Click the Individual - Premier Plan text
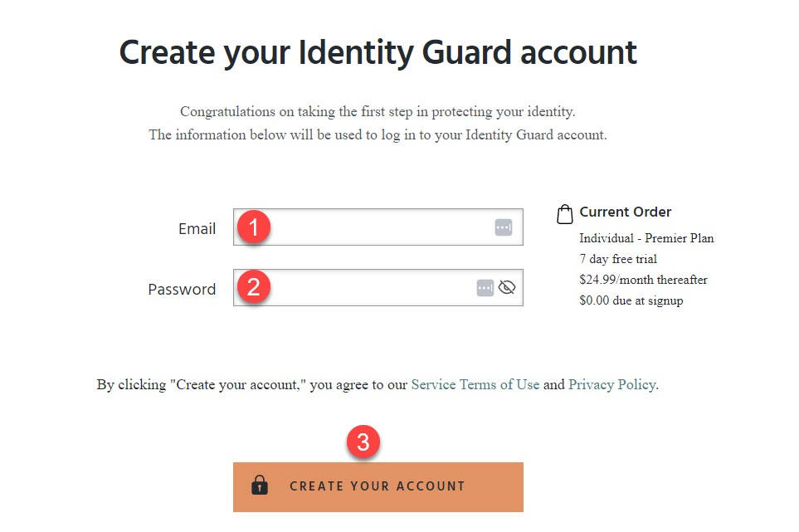The height and width of the screenshot is (532, 799). coord(646,238)
